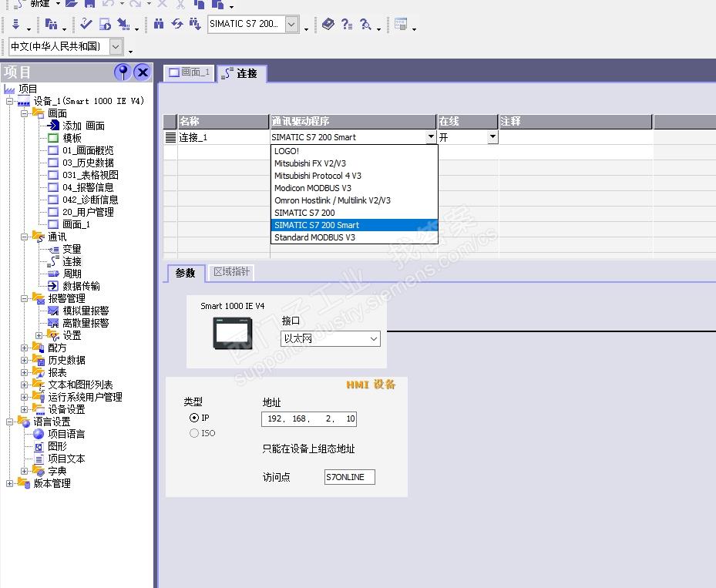
Task: Click the HMI IP address field
Action: pos(309,418)
